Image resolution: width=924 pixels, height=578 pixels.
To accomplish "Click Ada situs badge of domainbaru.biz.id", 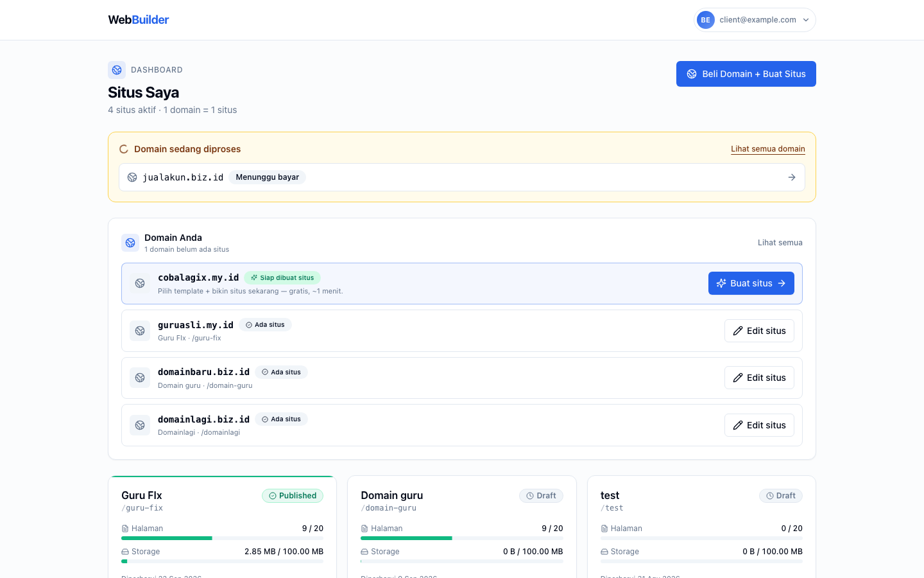I will [281, 372].
